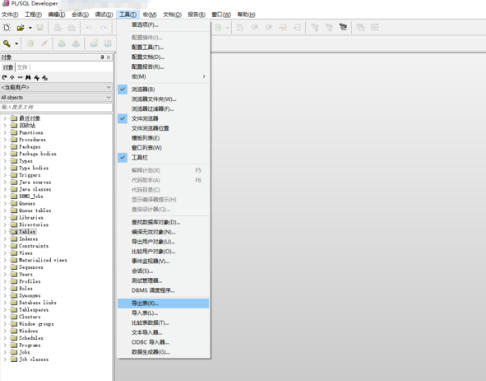Click the folder icon beside Tables
Screen dimensions: 486x381
tap(14, 232)
